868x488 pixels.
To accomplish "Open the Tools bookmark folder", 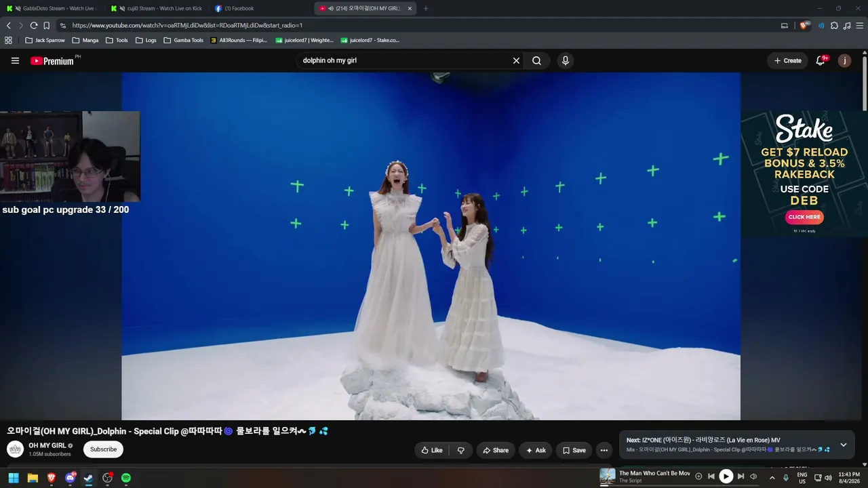I will coord(117,40).
